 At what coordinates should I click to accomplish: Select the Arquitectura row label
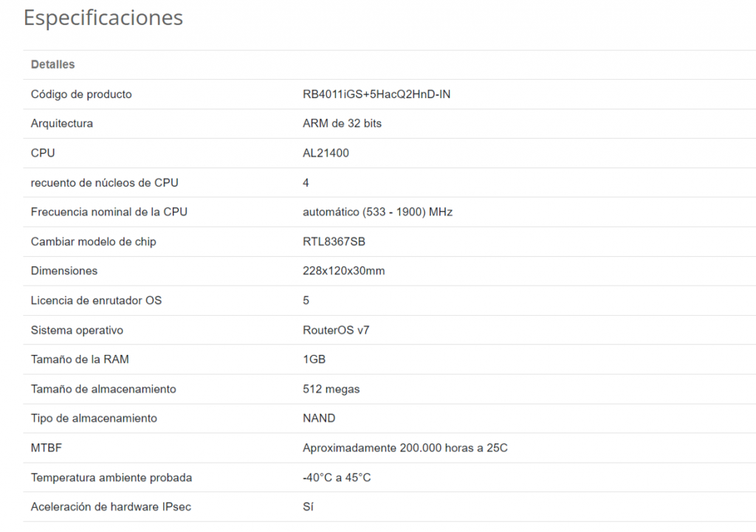[62, 124]
